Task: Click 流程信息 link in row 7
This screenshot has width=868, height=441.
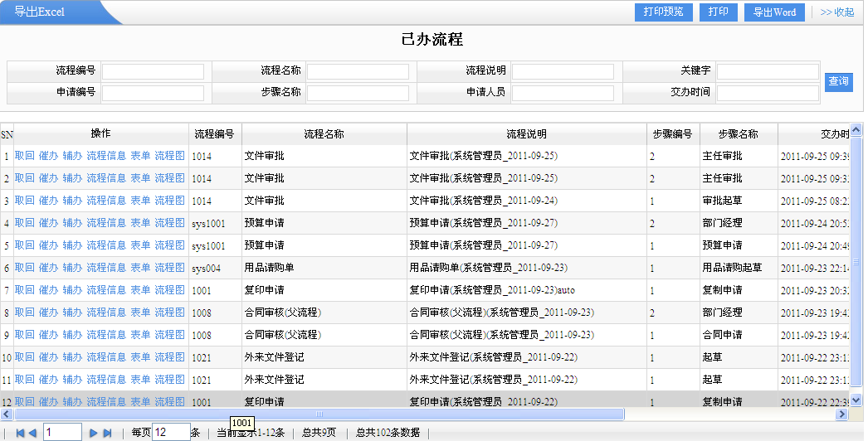Action: 106,290
